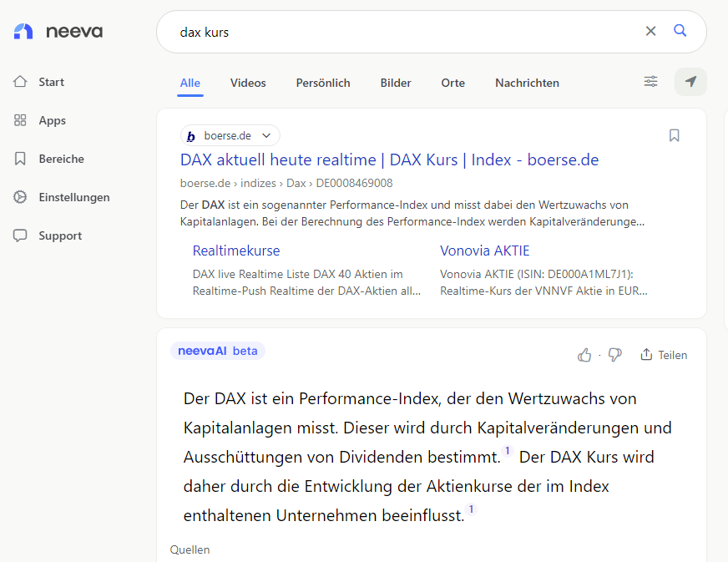Click the Quellen heading
This screenshot has width=728, height=562.
tap(190, 549)
